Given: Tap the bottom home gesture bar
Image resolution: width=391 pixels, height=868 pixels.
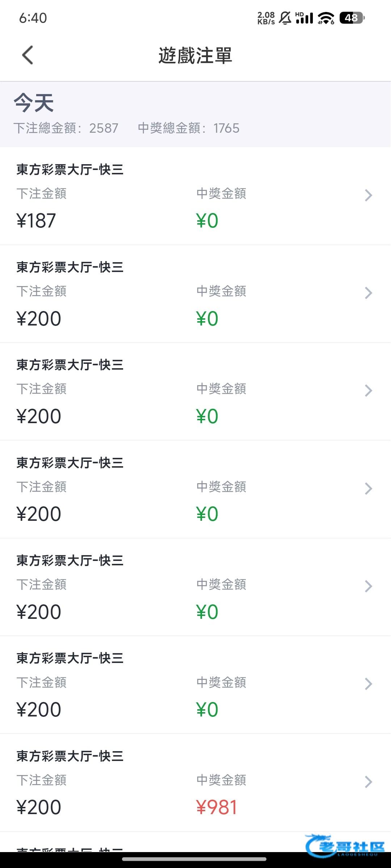Looking at the screenshot, I should click(194, 859).
